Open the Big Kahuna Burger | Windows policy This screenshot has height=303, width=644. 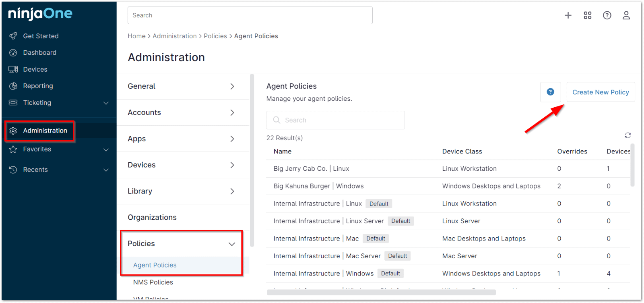tap(318, 186)
